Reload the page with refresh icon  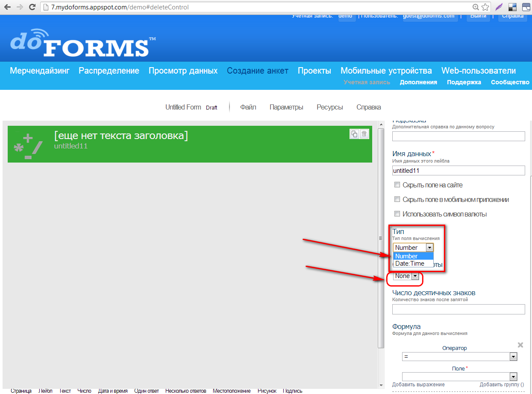tap(32, 7)
